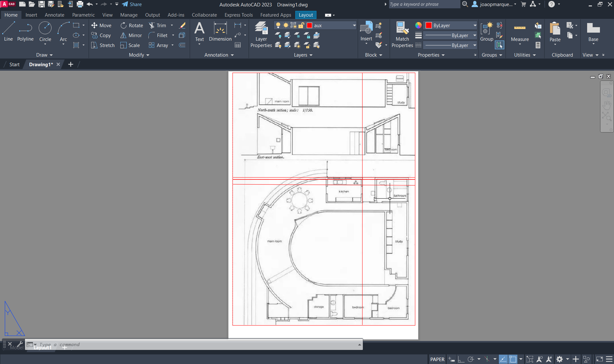Viewport: 614px width, 364px height.
Task: Click the Ungroup icon
Action: 499,25
